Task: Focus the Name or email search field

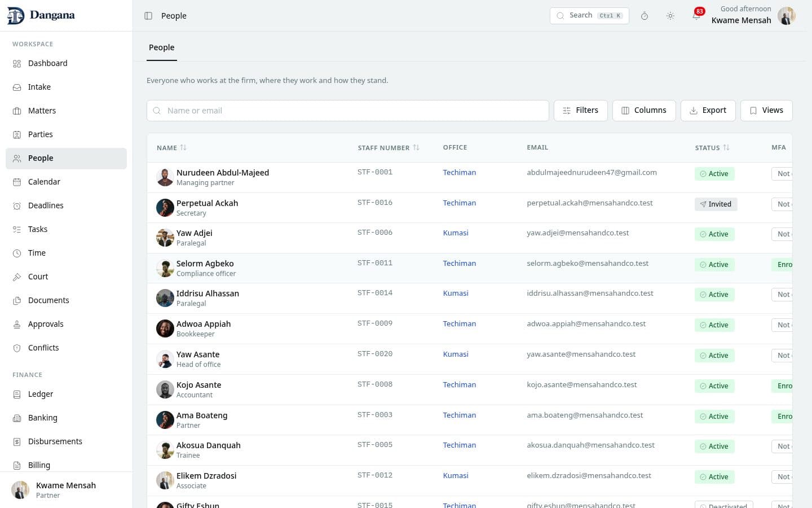Action: pyautogui.click(x=347, y=111)
